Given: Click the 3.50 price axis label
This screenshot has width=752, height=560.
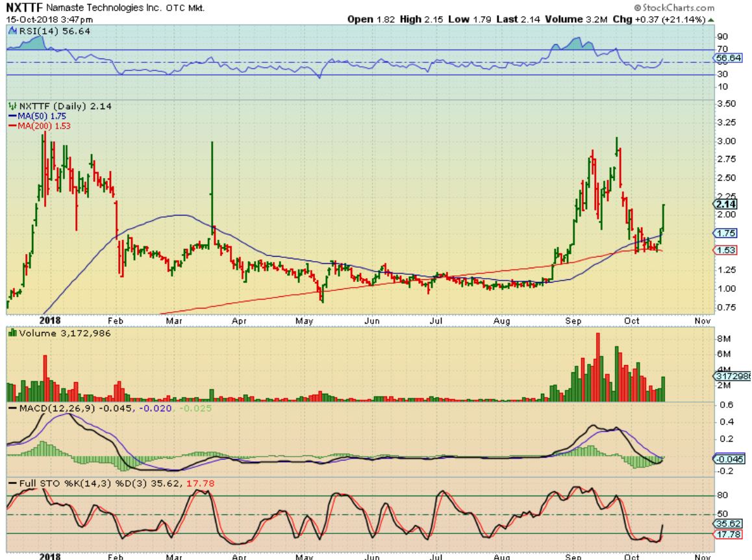Looking at the screenshot, I should (x=726, y=104).
